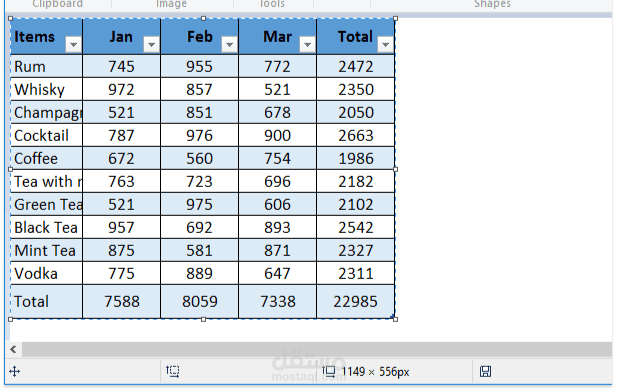The image size is (619, 391).
Task: Click Whisky's total 2350
Action: (355, 89)
